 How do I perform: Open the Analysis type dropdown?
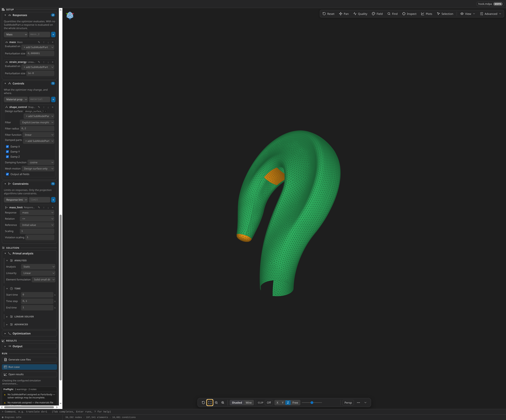[38, 267]
